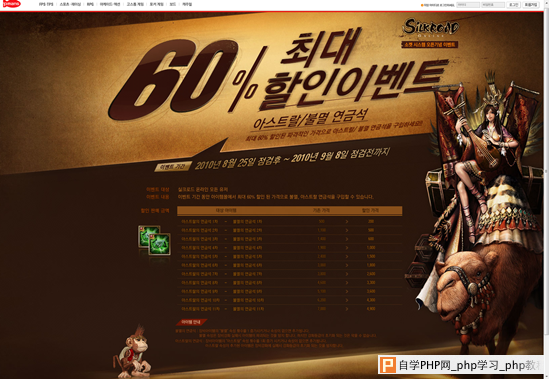Click the 로그인 login button
The width and height of the screenshot is (549, 379).
[514, 5]
